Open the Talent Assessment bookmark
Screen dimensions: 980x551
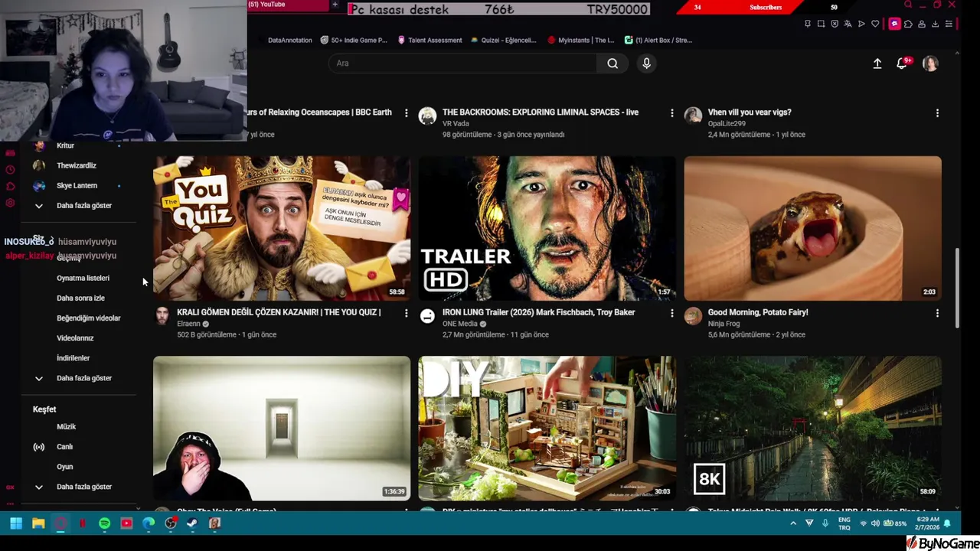pos(430,40)
